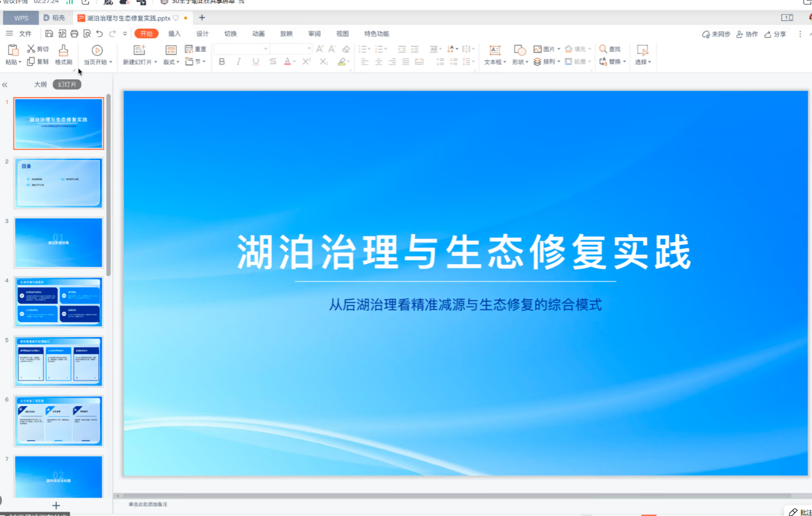
Task: Click the Collaborate (协作) button
Action: click(747, 35)
